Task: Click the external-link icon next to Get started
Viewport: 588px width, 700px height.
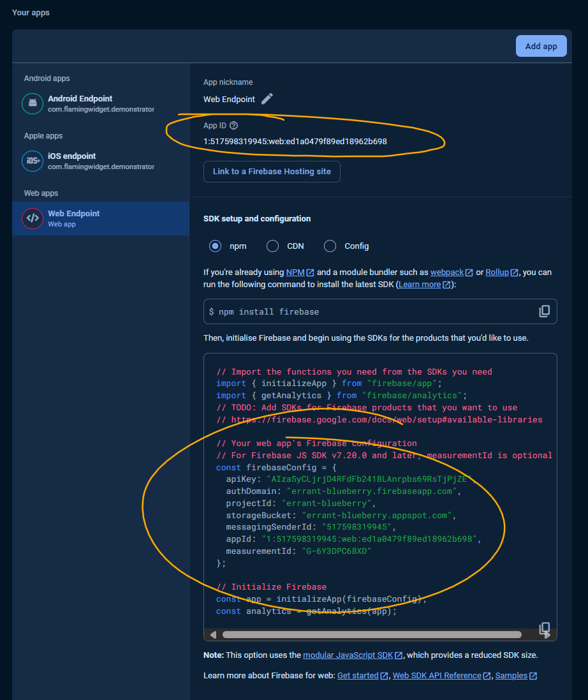Action: [x=384, y=676]
